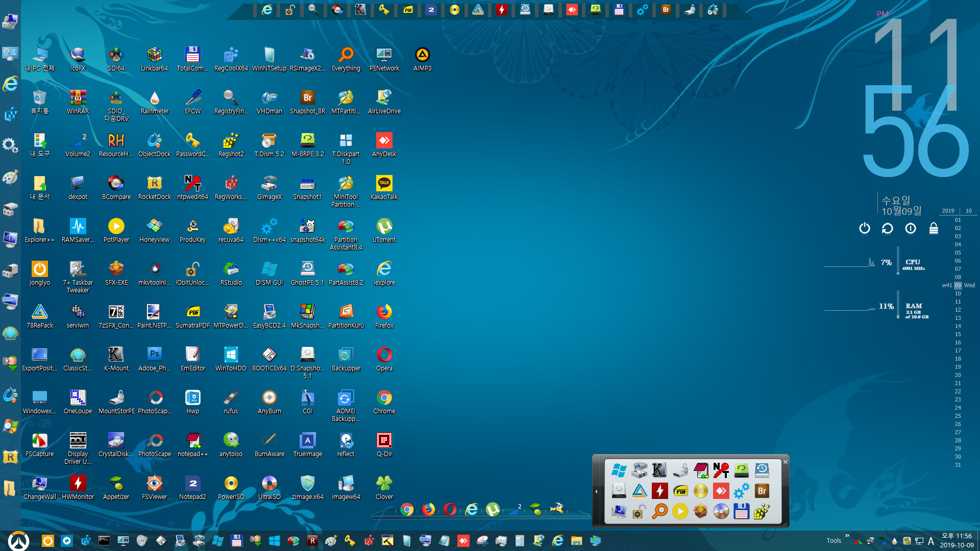980x551 pixels.
Task: Click the red R icon on taskbar
Action: (312, 541)
